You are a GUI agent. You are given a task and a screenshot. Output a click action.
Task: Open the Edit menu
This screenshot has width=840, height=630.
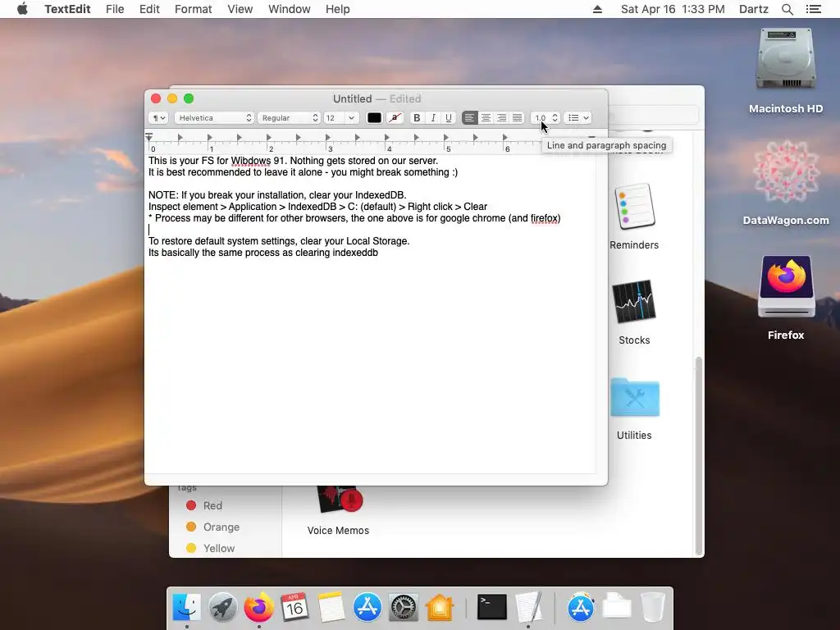pos(149,9)
